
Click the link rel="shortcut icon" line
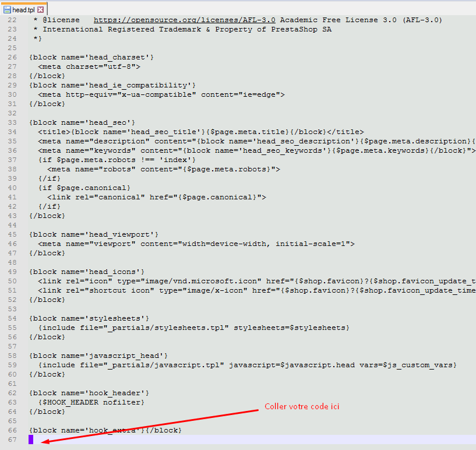(257, 291)
